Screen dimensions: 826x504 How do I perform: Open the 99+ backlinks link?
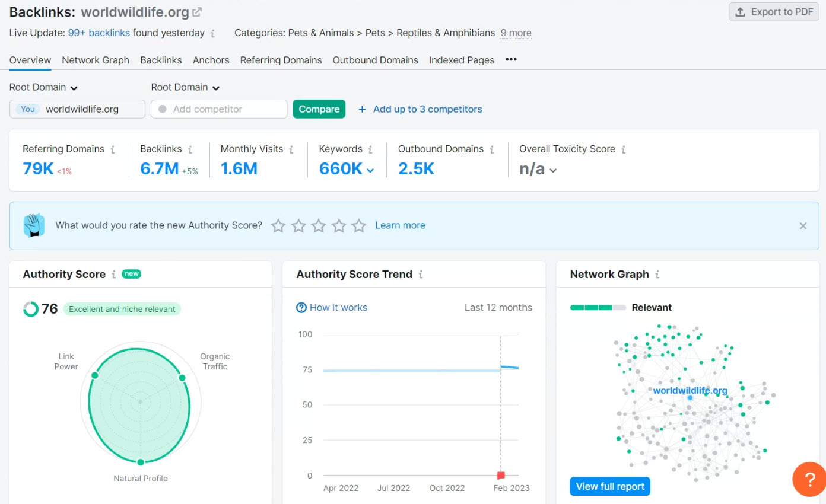[99, 33]
